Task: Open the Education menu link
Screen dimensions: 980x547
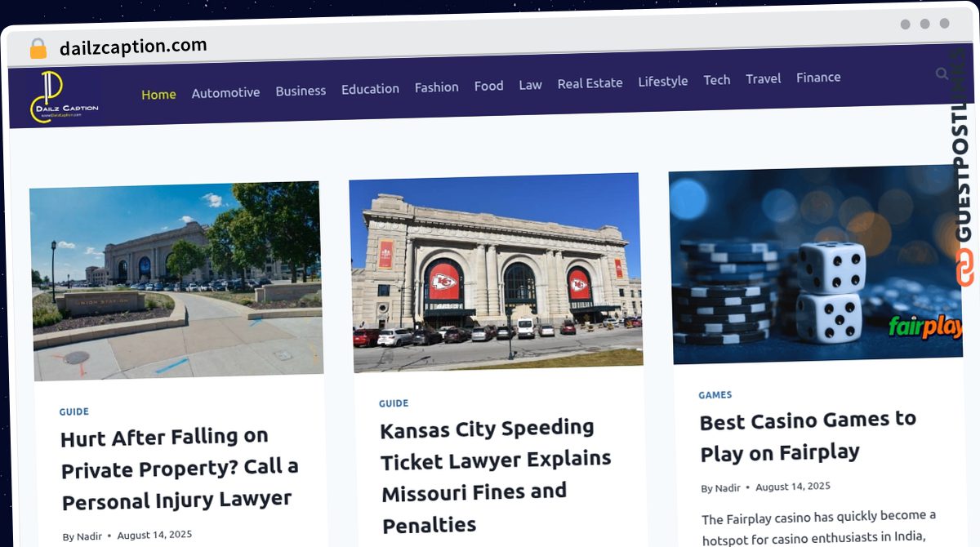Action: coord(370,88)
